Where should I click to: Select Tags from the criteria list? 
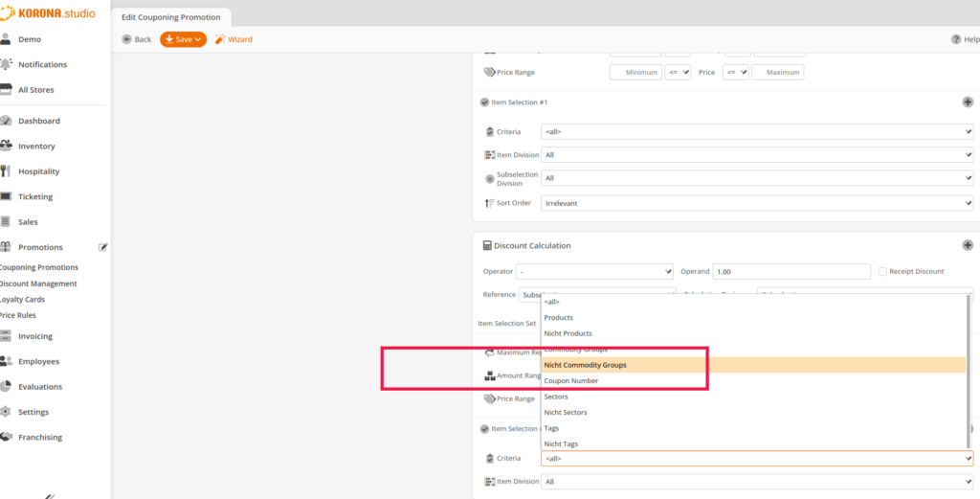pos(753,428)
